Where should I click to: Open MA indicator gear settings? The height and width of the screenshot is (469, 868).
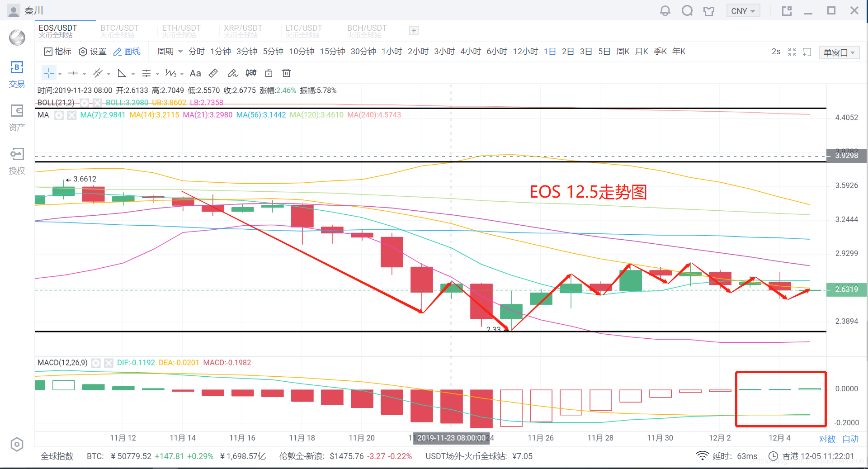(59, 115)
